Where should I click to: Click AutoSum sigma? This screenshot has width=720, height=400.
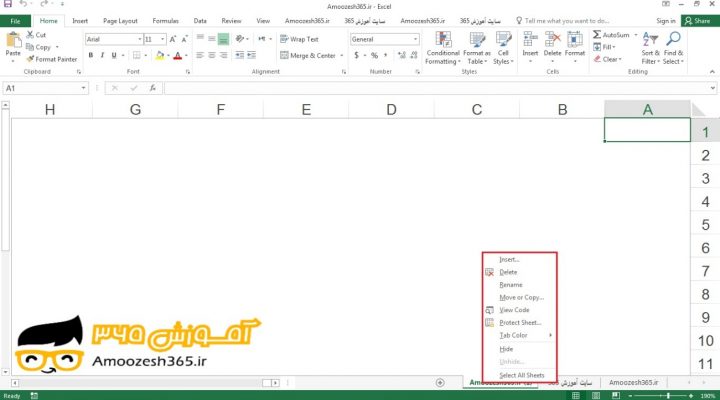click(597, 35)
